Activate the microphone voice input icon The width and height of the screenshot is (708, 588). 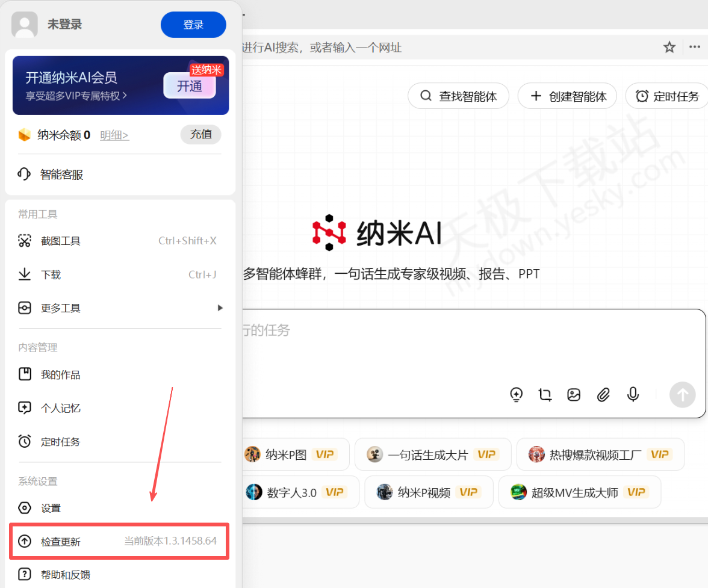633,395
